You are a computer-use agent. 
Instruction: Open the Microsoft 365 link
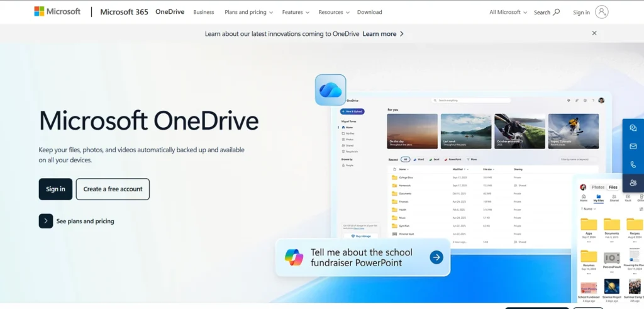[124, 12]
